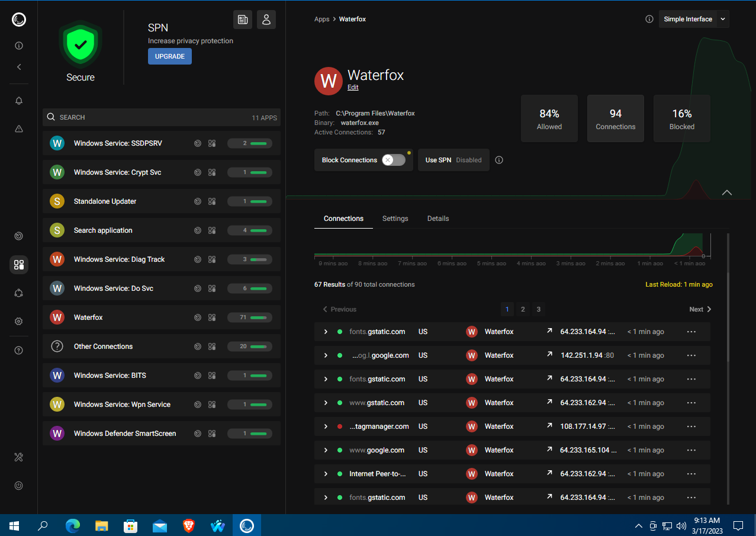Go to Previous page of connections
Image resolution: width=756 pixels, height=536 pixels.
coord(339,309)
